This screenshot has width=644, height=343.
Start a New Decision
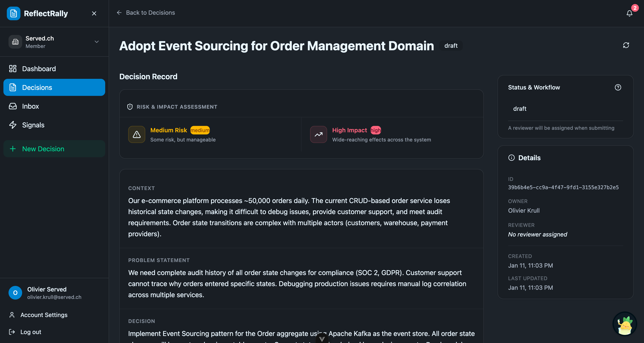click(43, 149)
